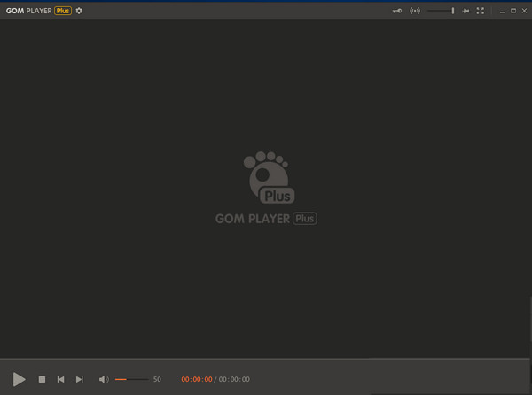Adjust the window transparency slider in the title bar
The image size is (532, 395).
[441, 11]
